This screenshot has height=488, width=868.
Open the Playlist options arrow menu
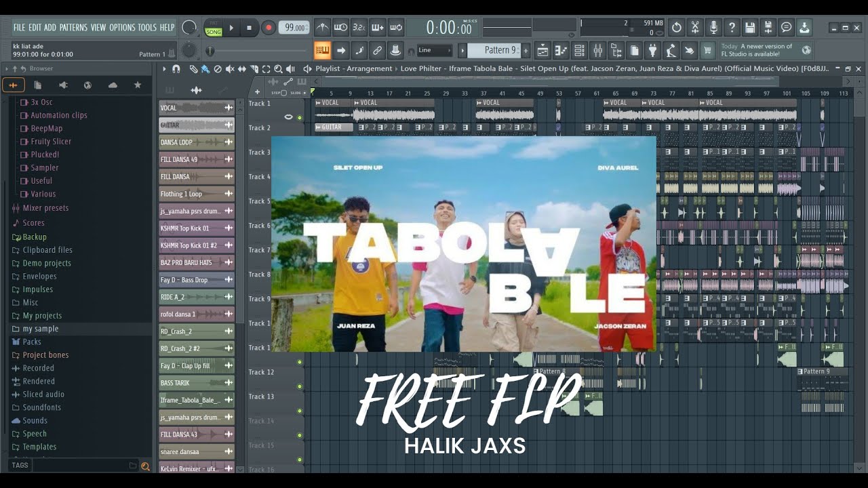(163, 68)
